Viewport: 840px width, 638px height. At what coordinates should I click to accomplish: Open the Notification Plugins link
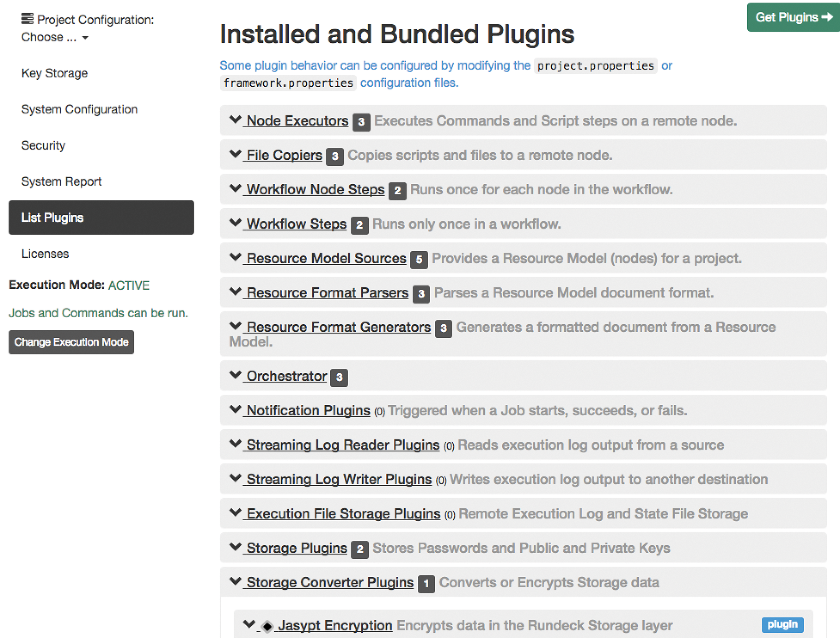coord(308,410)
